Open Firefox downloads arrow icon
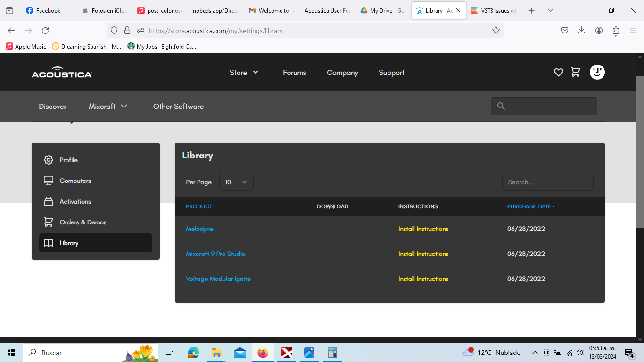 [582, 30]
